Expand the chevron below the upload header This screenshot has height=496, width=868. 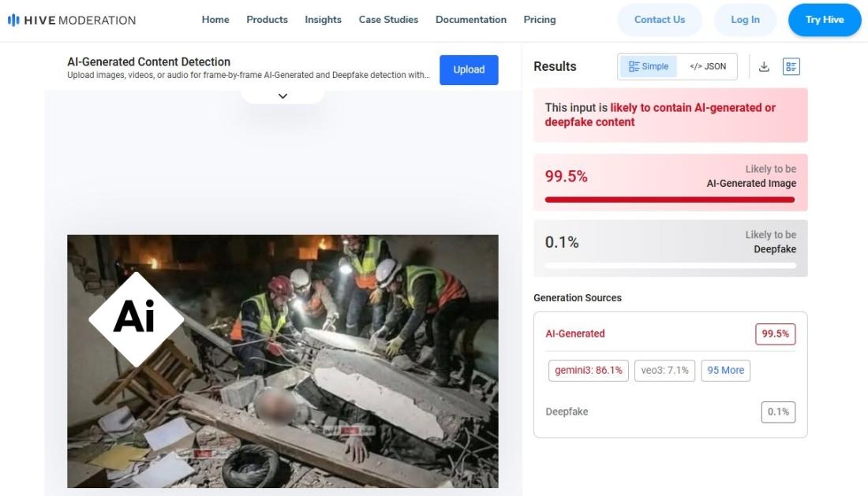click(x=282, y=96)
